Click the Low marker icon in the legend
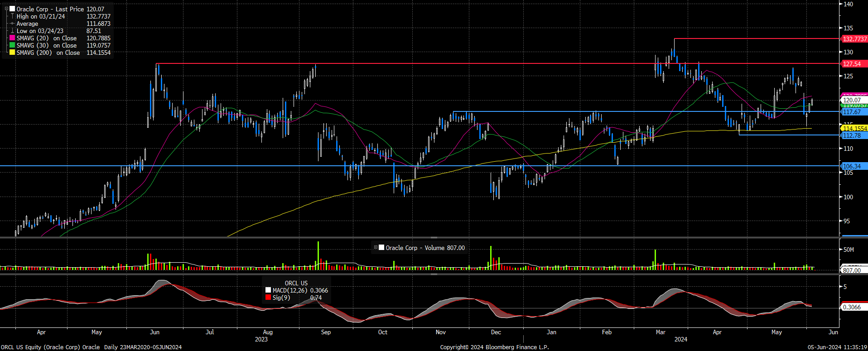The width and height of the screenshot is (868, 351). click(12, 31)
